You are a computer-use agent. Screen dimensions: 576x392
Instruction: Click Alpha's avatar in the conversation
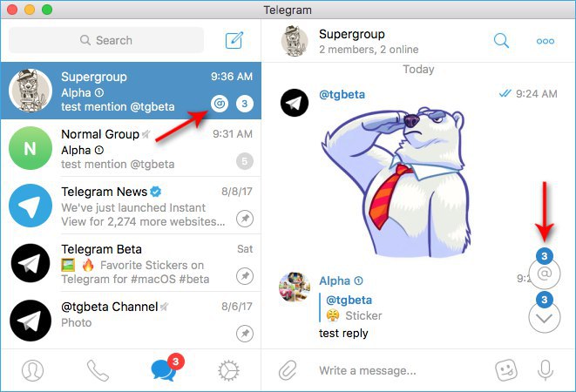click(295, 287)
